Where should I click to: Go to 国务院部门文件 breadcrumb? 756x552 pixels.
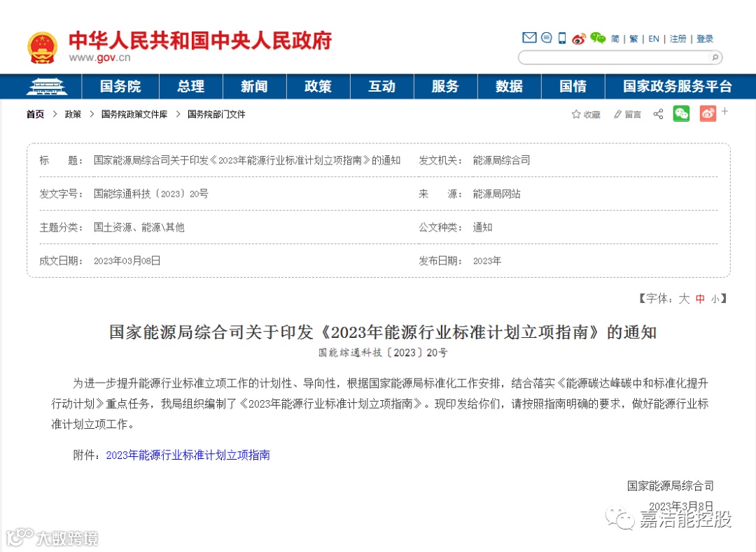point(216,114)
